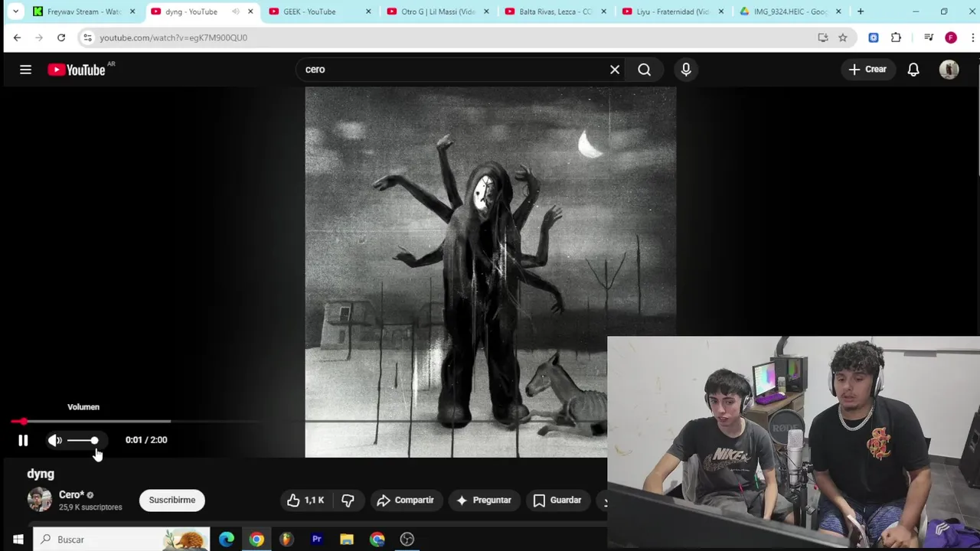Install app icon in address bar
Screen dimensions: 980x551
(823, 37)
